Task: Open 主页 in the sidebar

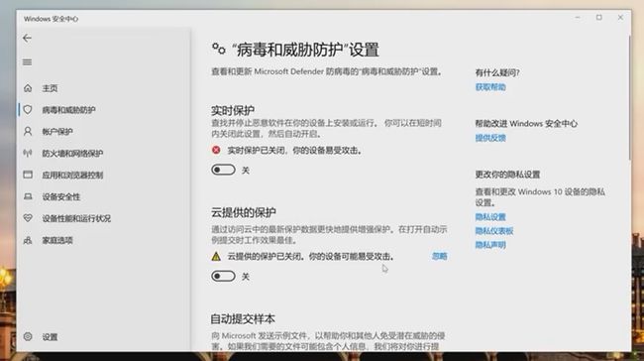Action: 50,88
